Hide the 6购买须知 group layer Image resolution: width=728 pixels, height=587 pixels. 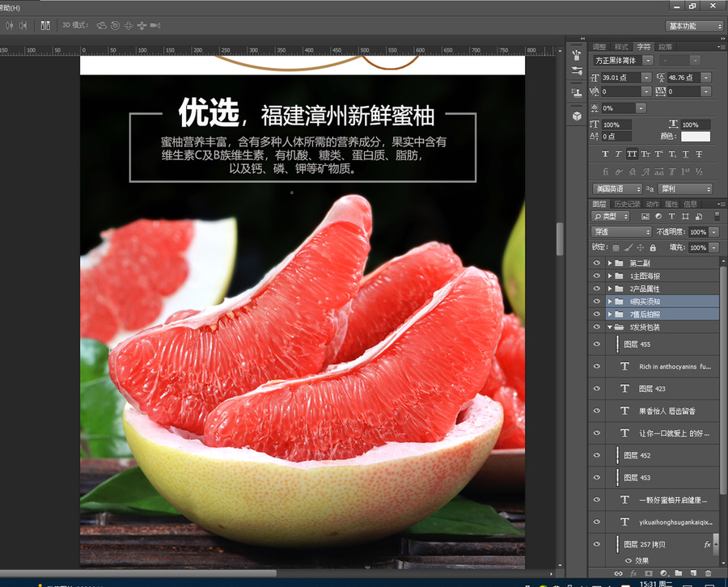(x=597, y=301)
